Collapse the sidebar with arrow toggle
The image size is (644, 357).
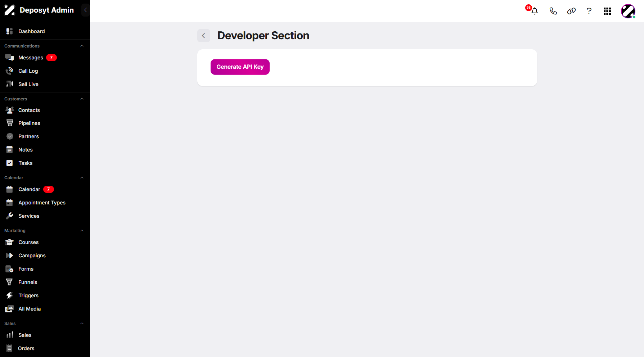[x=85, y=10]
